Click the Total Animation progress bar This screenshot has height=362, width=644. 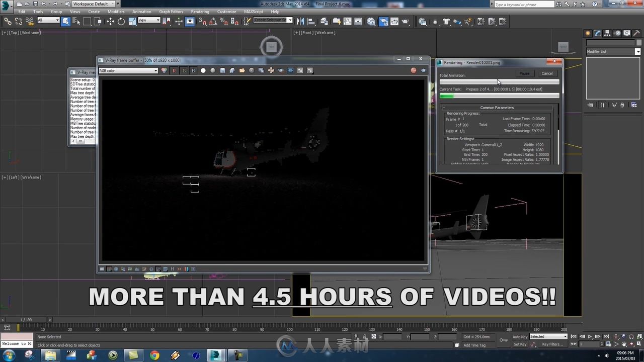click(x=499, y=81)
